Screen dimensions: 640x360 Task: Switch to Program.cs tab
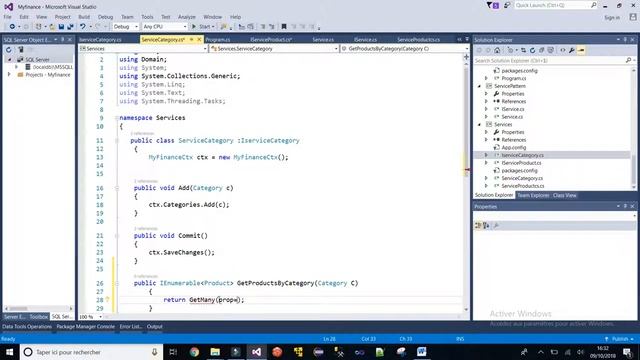point(218,40)
